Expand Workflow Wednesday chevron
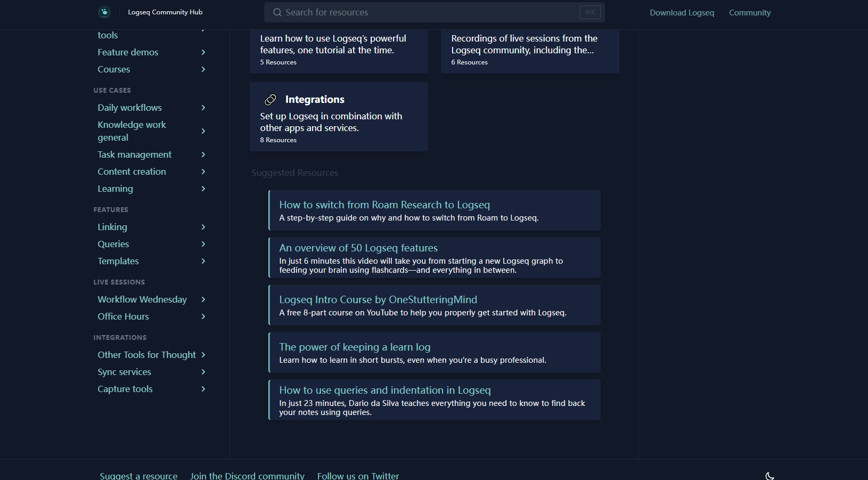Image resolution: width=868 pixels, height=480 pixels. point(203,299)
